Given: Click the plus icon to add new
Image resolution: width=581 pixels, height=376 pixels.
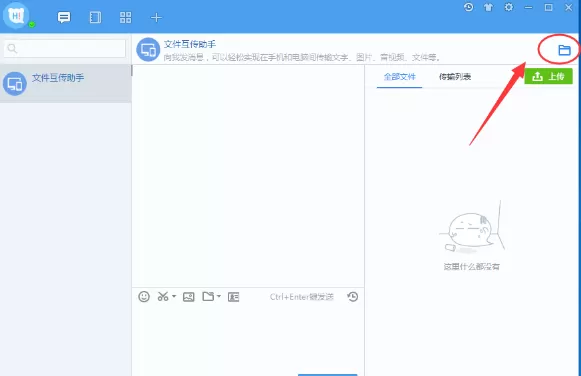Looking at the screenshot, I should point(156,17).
